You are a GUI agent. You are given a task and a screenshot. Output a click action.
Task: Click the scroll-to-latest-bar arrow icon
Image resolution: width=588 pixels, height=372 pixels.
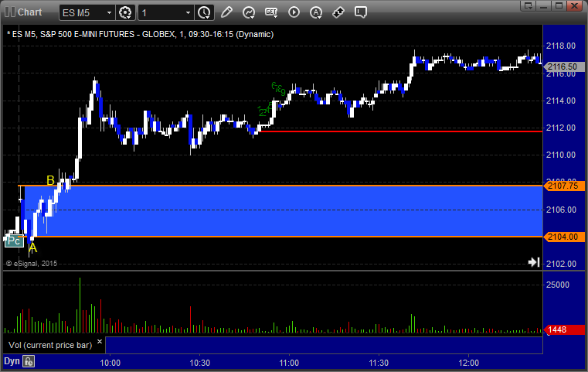coord(534,262)
